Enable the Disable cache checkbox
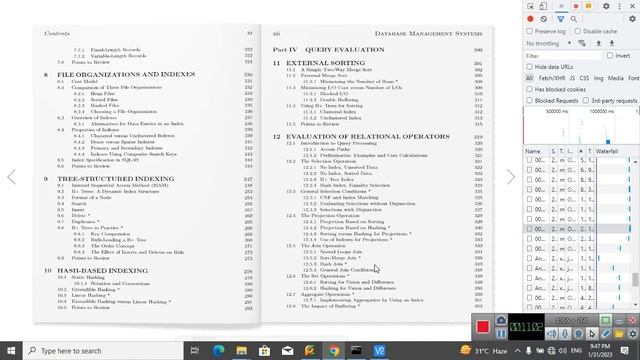640x360 pixels. [x=578, y=31]
